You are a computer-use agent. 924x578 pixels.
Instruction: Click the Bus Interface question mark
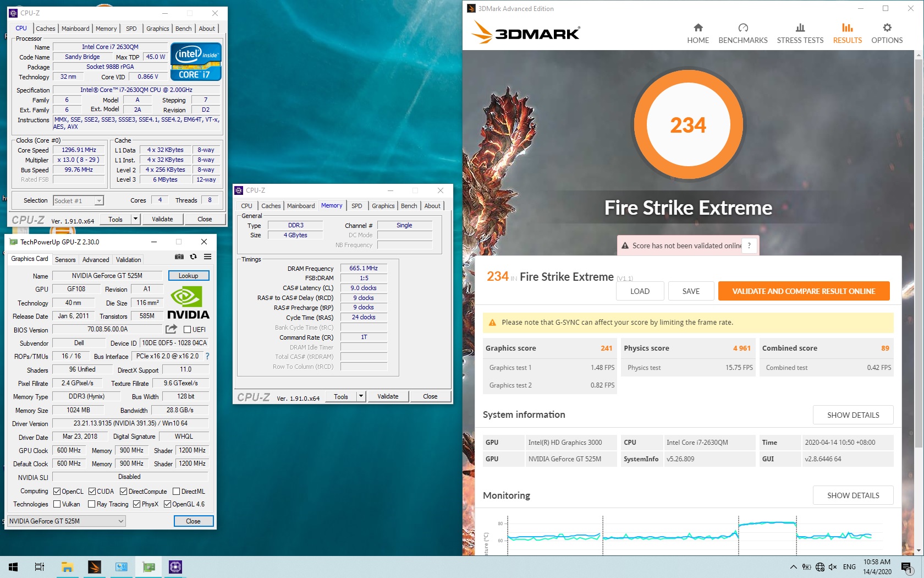207,356
